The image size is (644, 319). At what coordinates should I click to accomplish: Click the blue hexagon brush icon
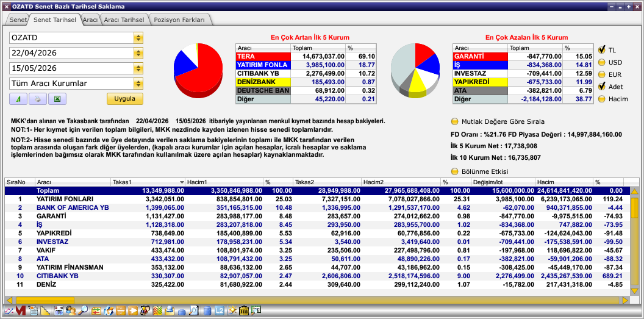pyautogui.click(x=109, y=311)
